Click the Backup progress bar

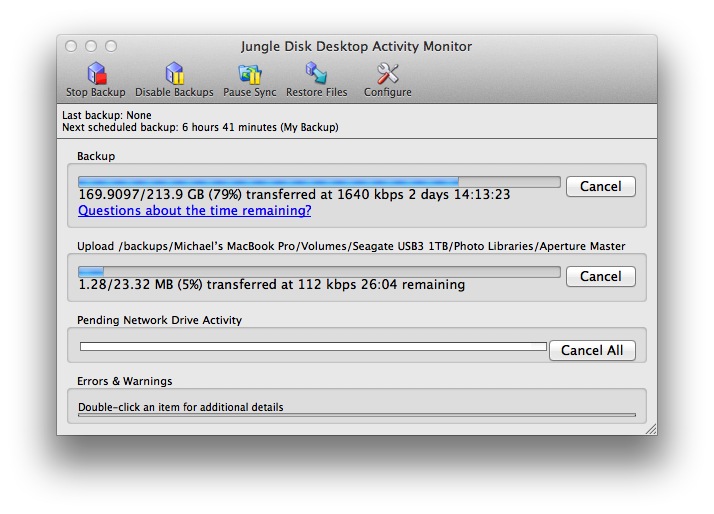click(x=319, y=182)
